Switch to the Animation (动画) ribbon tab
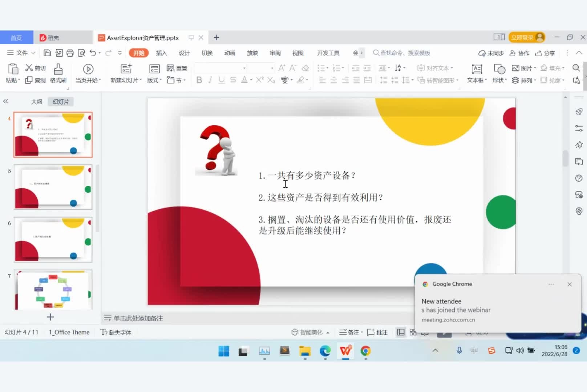Image resolution: width=587 pixels, height=392 pixels. pos(230,53)
